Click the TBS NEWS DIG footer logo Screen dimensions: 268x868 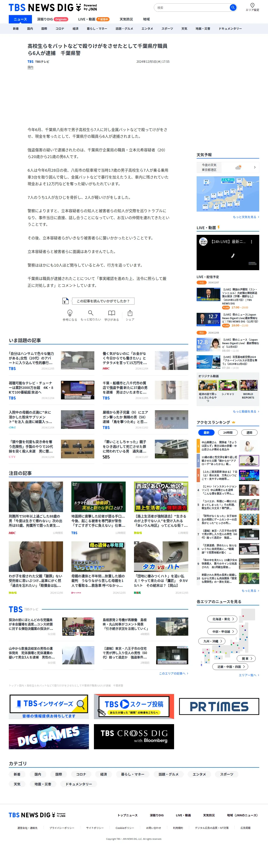click(37, 815)
